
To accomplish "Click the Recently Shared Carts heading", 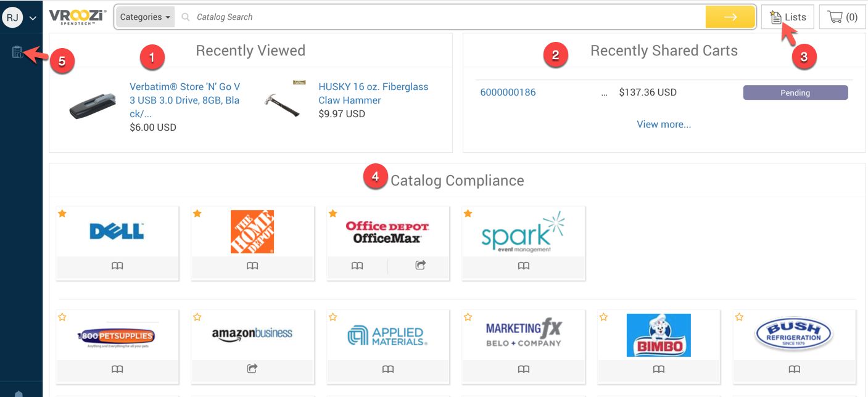I will (664, 51).
